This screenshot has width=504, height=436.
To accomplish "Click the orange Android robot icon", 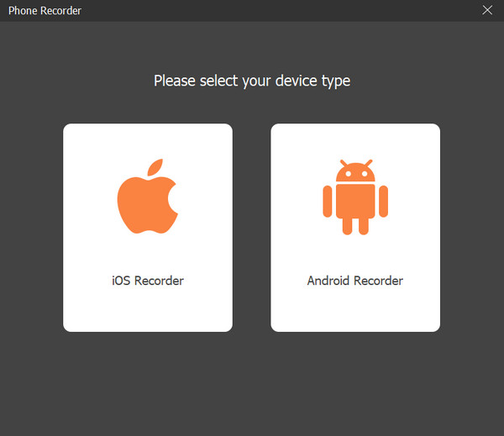I will tap(355, 197).
